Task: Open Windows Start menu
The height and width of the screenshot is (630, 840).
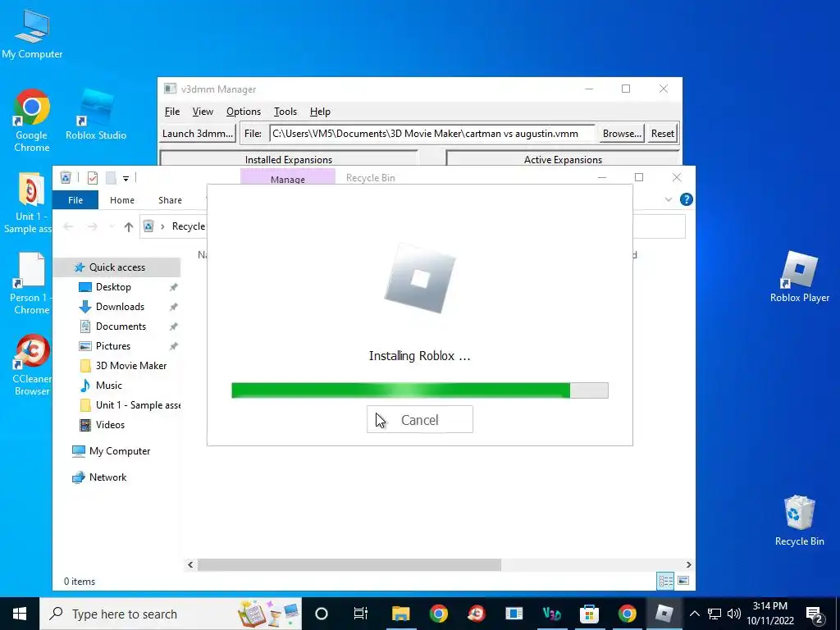Action: pos(20,614)
